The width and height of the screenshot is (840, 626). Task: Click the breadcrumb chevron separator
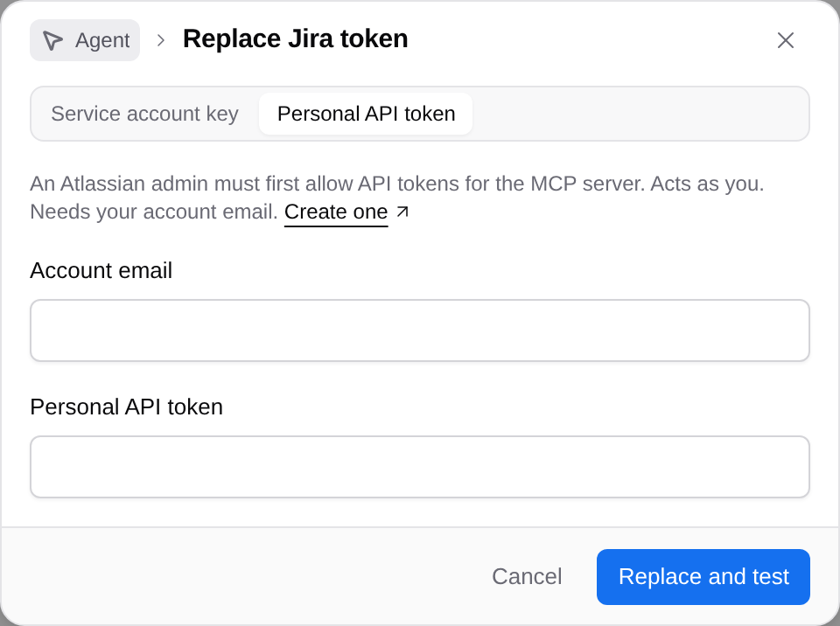point(161,40)
